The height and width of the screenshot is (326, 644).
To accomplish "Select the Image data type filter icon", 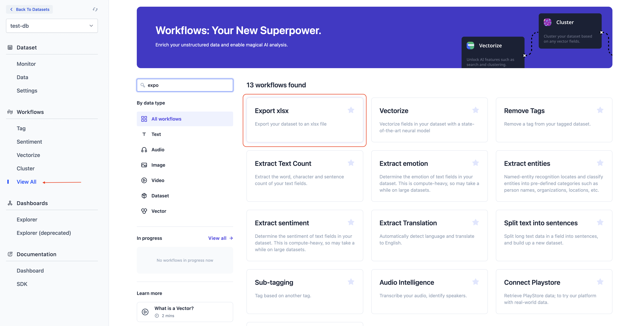I will click(144, 165).
